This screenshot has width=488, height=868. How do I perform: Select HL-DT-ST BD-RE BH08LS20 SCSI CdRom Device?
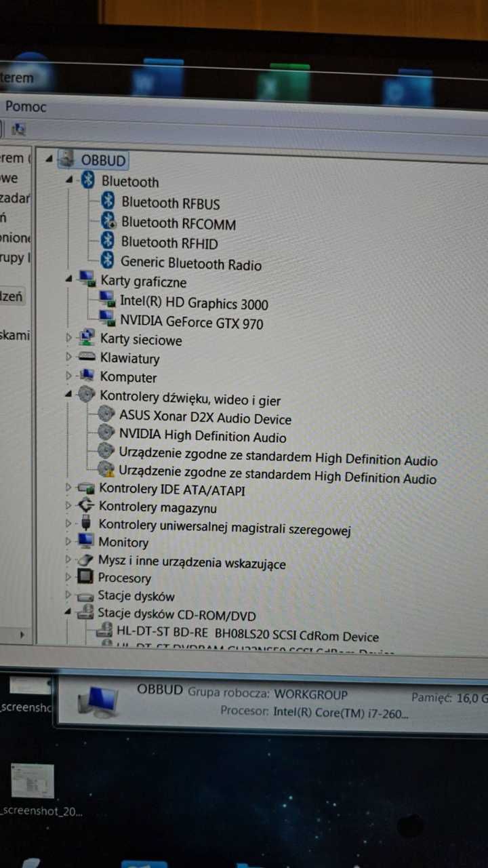tap(247, 635)
